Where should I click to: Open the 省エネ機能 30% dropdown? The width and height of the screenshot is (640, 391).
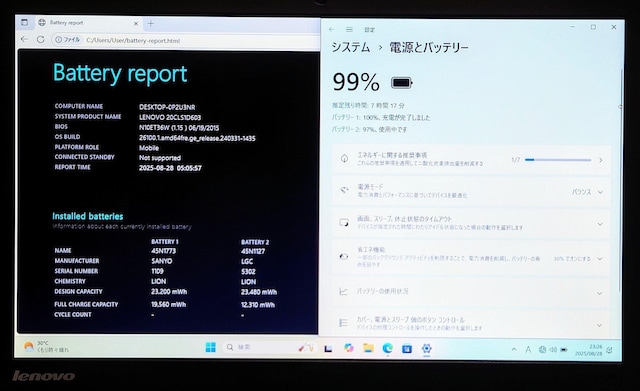coord(578,259)
